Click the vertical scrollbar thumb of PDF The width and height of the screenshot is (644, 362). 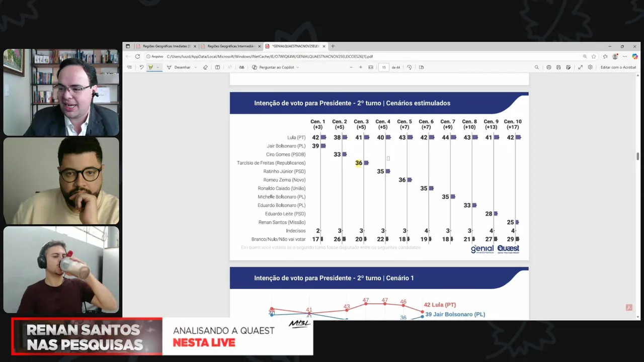pyautogui.click(x=638, y=156)
